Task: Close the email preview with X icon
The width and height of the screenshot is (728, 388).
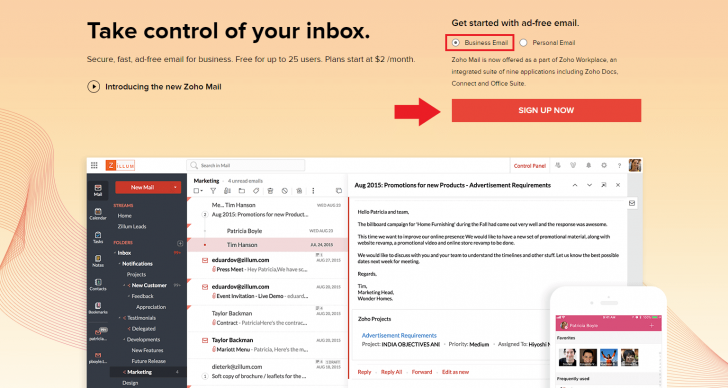Action: [x=618, y=185]
